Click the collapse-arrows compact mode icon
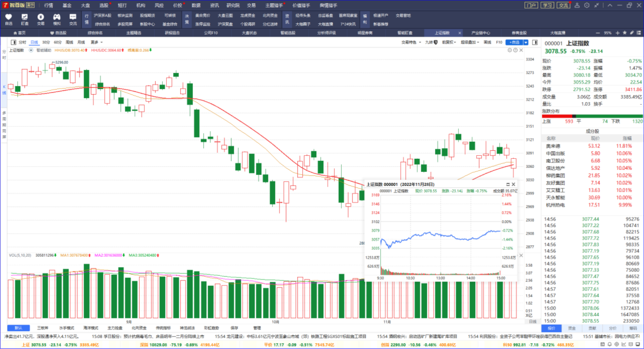This screenshot has height=349, width=644. coord(597,5)
